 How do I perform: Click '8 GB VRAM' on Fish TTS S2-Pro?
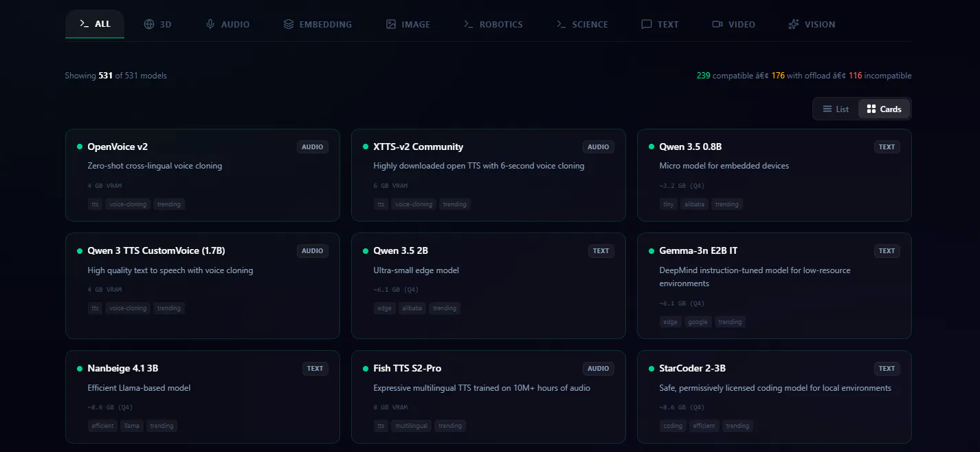coord(390,407)
